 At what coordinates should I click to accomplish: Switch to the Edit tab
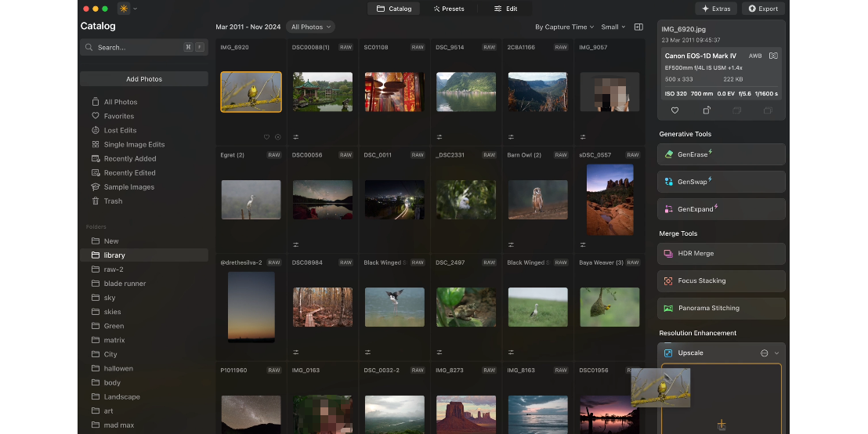(x=505, y=9)
